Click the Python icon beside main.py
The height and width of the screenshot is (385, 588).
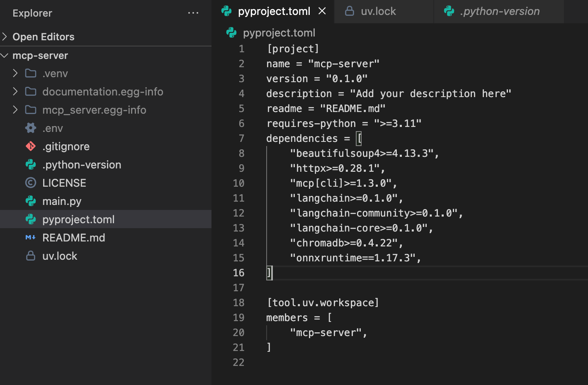(x=31, y=201)
